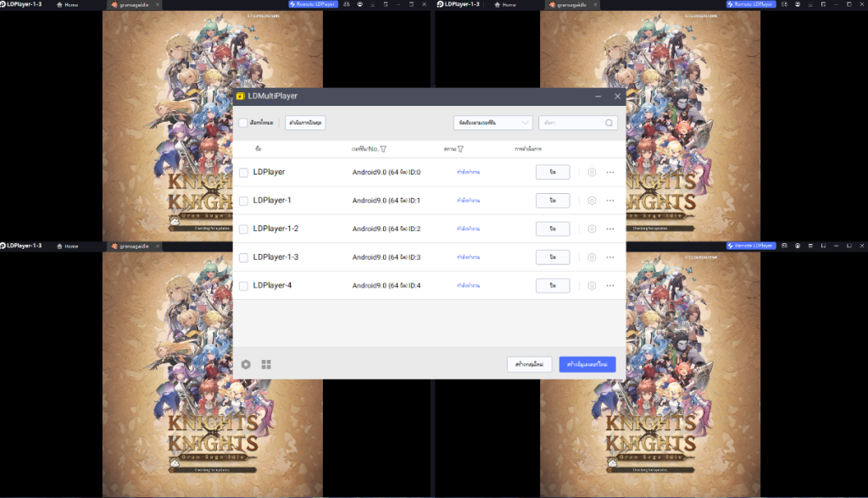The height and width of the screenshot is (498, 868).
Task: Expand more options for LDPlayer-1-2 row
Action: pyautogui.click(x=610, y=229)
